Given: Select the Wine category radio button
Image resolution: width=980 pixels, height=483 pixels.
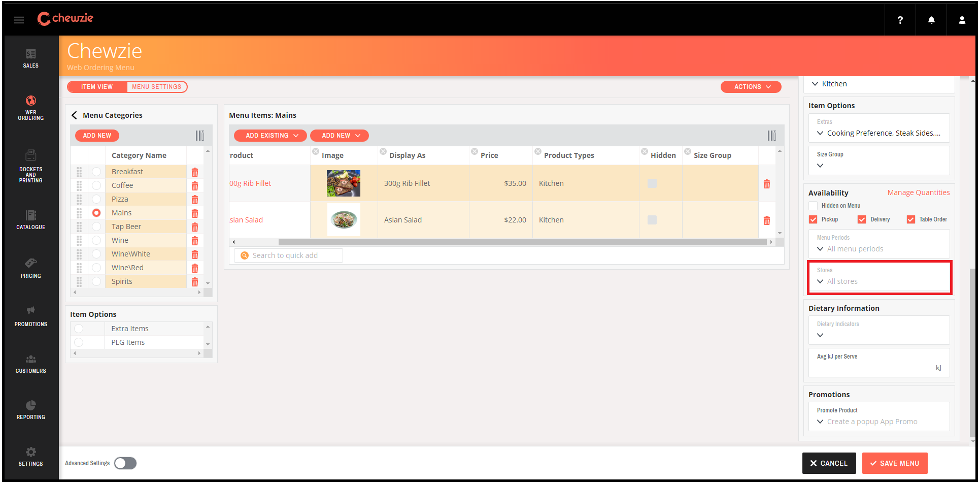Looking at the screenshot, I should pyautogui.click(x=96, y=240).
